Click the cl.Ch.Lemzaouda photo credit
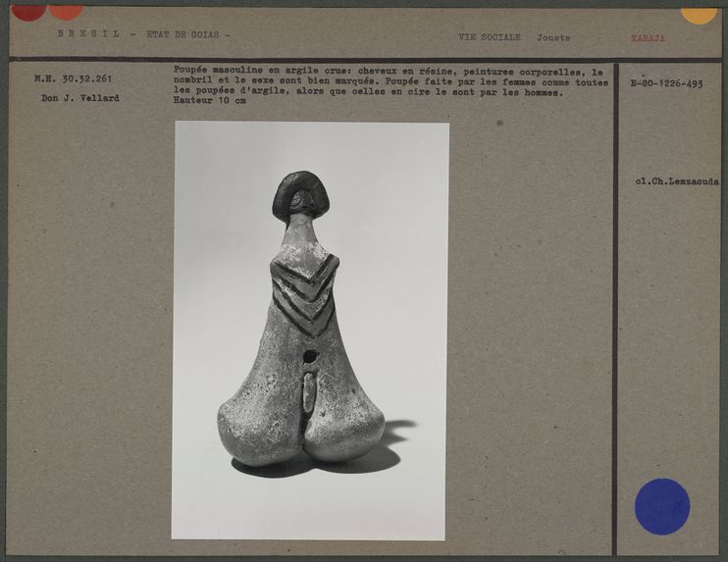The width and height of the screenshot is (728, 562). pos(676,181)
